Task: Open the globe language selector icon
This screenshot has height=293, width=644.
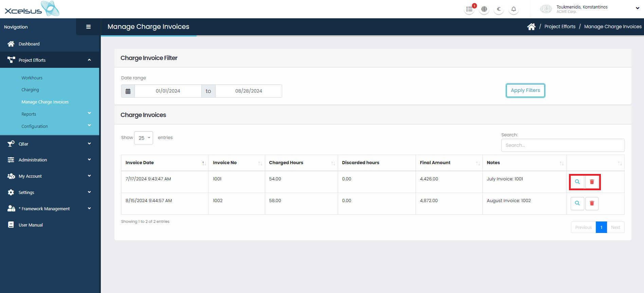Action: pyautogui.click(x=484, y=9)
